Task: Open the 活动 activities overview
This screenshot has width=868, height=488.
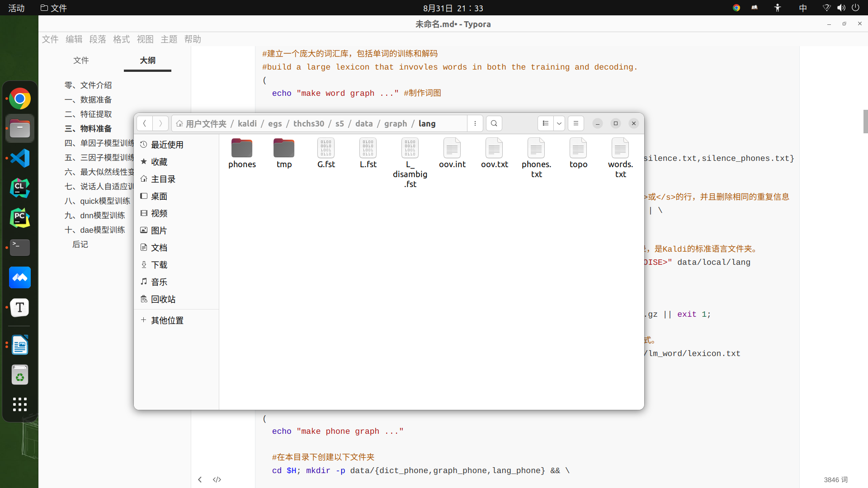Action: pyautogui.click(x=16, y=8)
